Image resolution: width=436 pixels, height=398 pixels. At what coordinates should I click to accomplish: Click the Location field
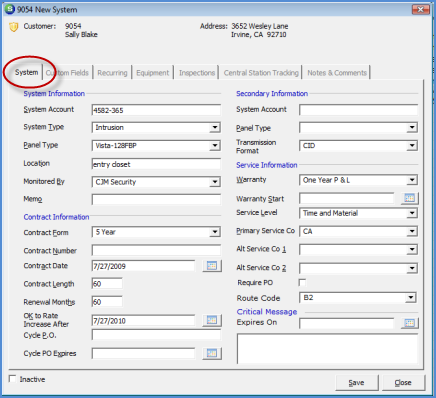click(156, 164)
